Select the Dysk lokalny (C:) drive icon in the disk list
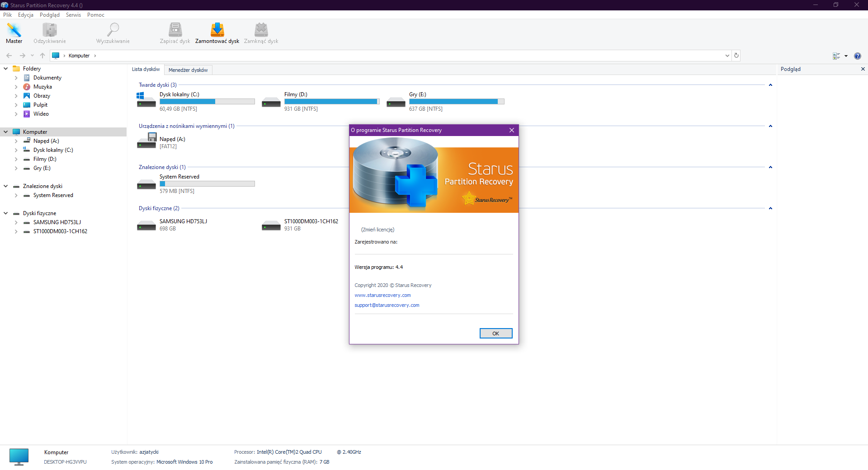This screenshot has width=868, height=470. [146, 100]
